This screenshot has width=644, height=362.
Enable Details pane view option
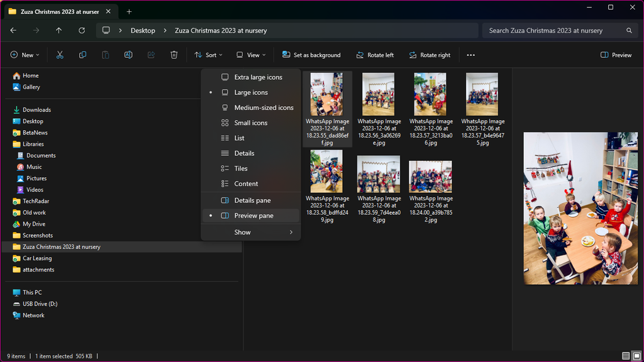(x=250, y=200)
